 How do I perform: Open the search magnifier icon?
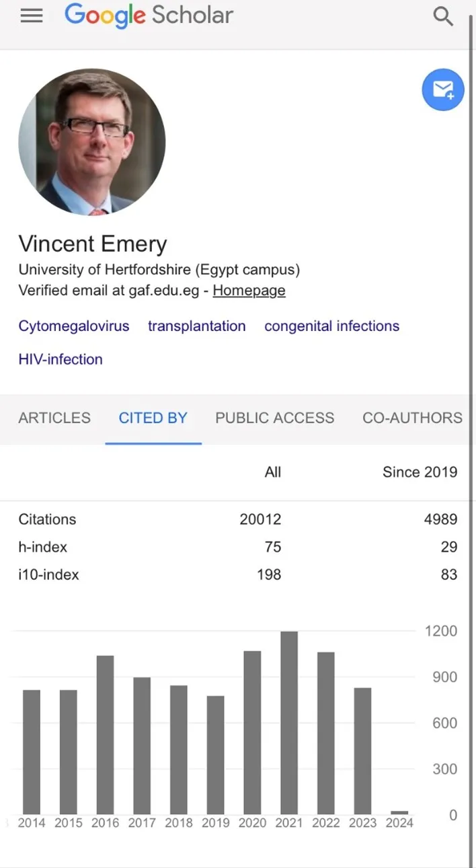(x=443, y=16)
